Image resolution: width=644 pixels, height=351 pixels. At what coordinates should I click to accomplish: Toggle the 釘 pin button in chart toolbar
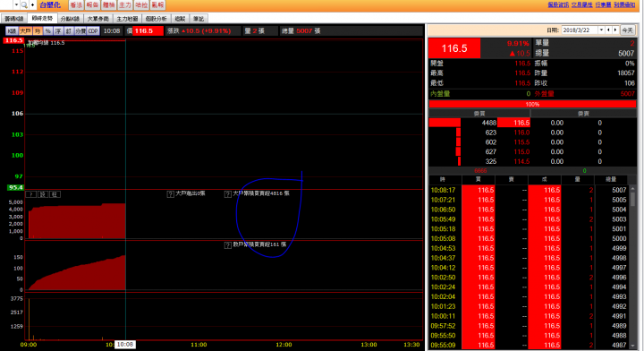(69, 30)
